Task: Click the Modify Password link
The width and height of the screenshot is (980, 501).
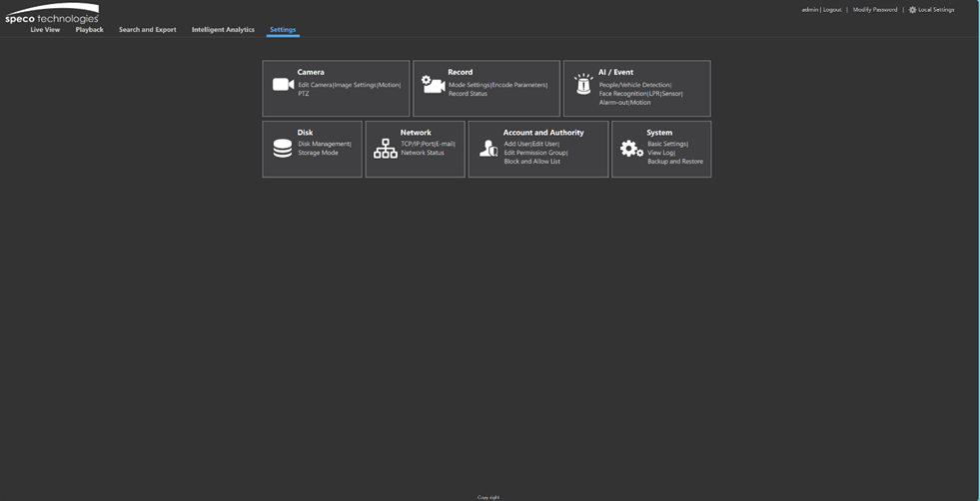Action: point(875,10)
